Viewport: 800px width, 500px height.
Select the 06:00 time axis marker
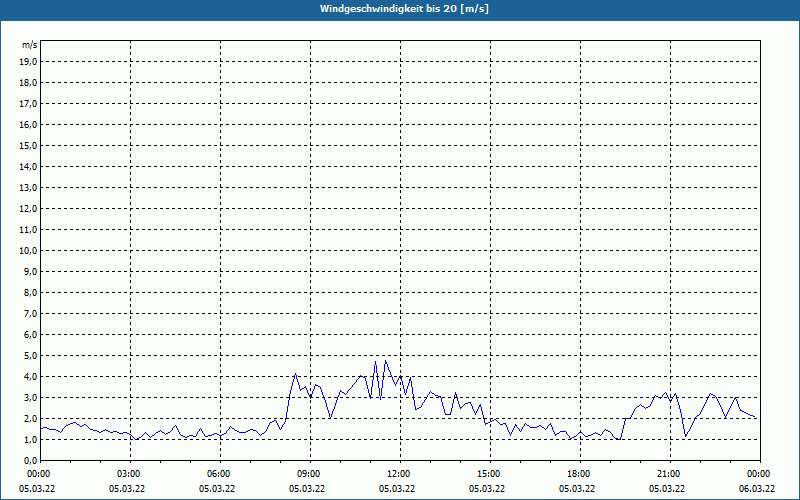click(220, 474)
